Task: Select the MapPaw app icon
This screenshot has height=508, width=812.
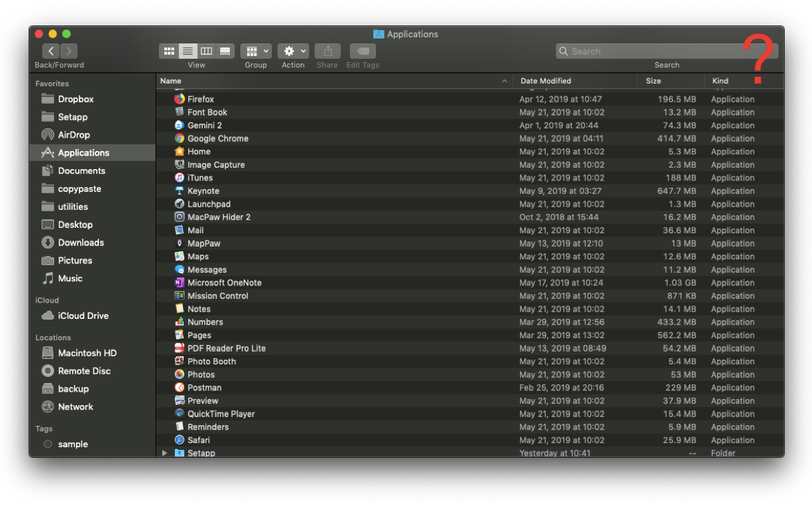Action: (x=180, y=243)
